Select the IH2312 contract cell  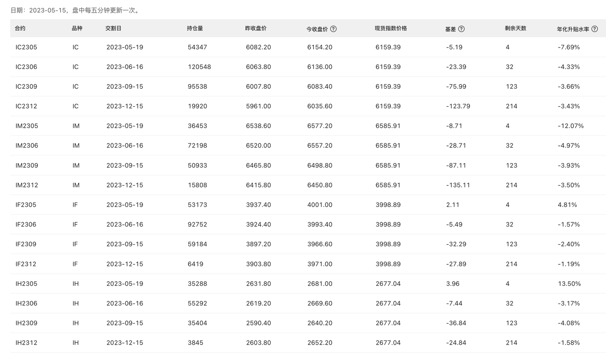click(x=26, y=343)
